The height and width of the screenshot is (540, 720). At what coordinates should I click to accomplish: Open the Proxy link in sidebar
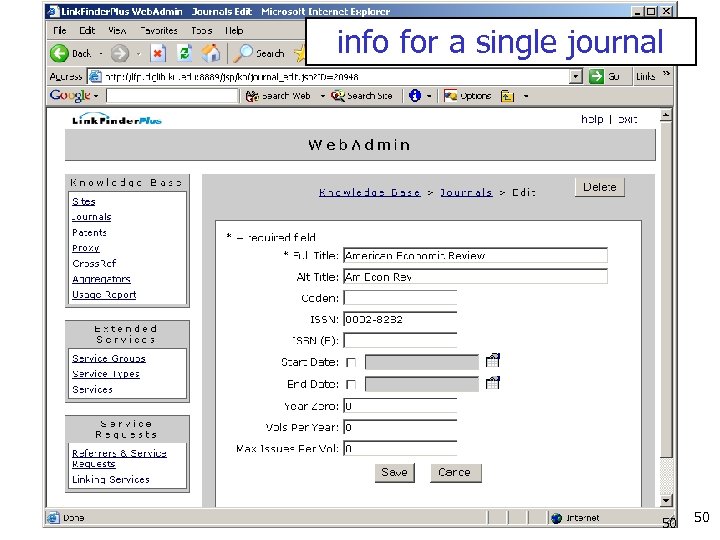pyautogui.click(x=85, y=248)
